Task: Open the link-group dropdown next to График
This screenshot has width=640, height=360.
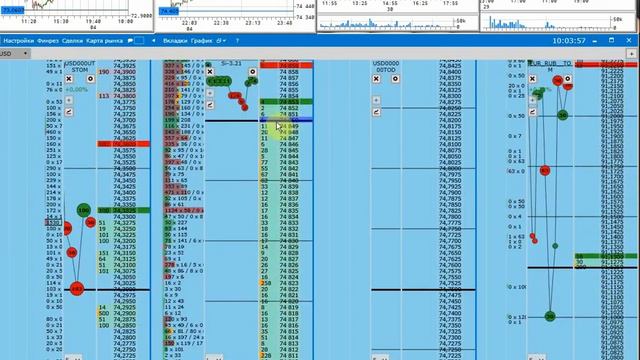Action: [x=221, y=41]
